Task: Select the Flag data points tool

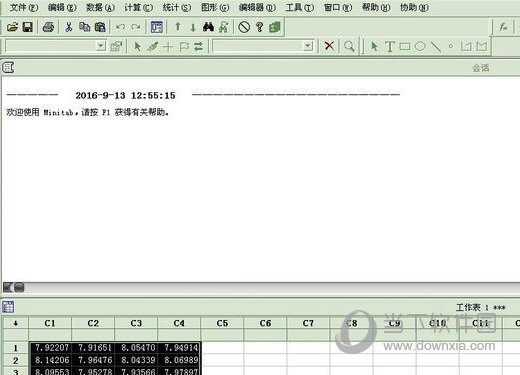Action: pyautogui.click(x=184, y=46)
